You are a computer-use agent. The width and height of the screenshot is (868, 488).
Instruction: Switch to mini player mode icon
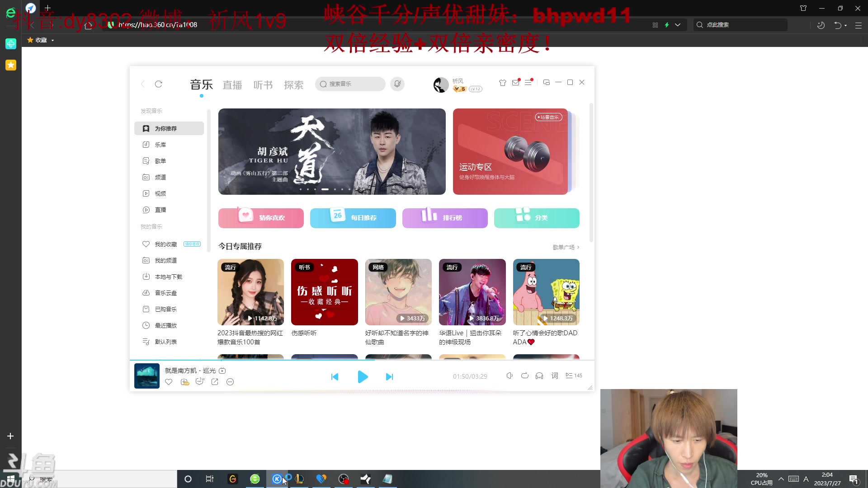(x=546, y=82)
